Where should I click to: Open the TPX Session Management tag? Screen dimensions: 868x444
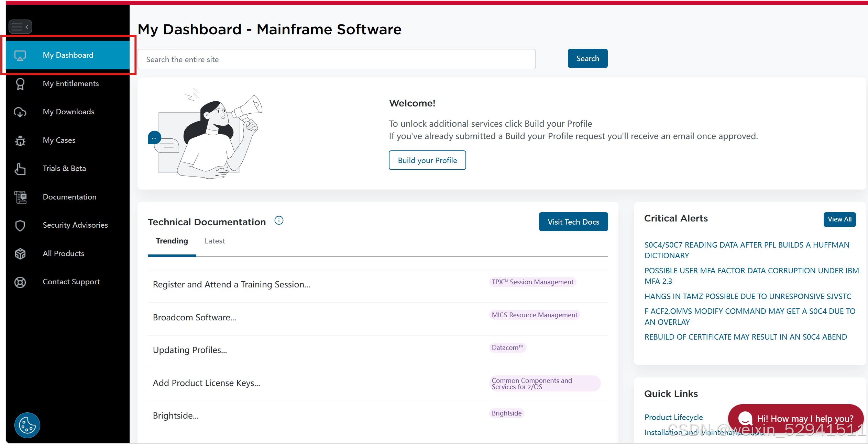[x=532, y=282]
